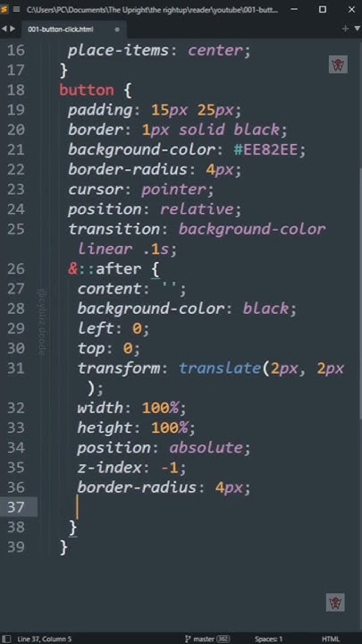Open the tab list dropdown arrow
This screenshot has height=644, width=362.
[358, 29]
